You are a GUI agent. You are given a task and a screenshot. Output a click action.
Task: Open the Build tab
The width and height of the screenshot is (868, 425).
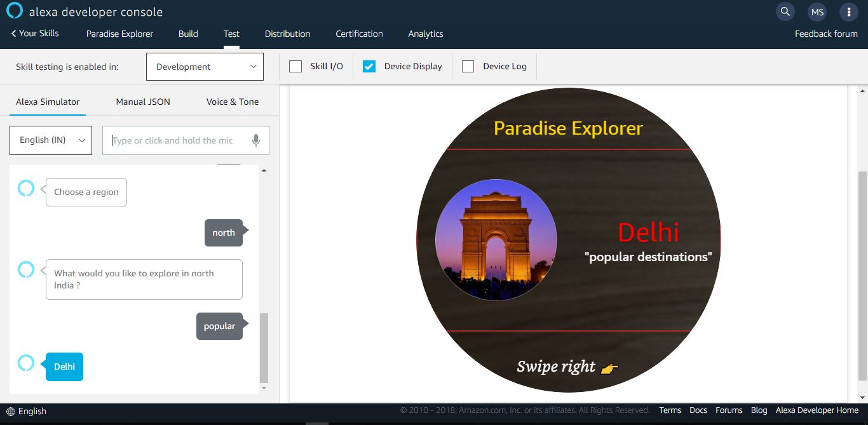tap(188, 34)
